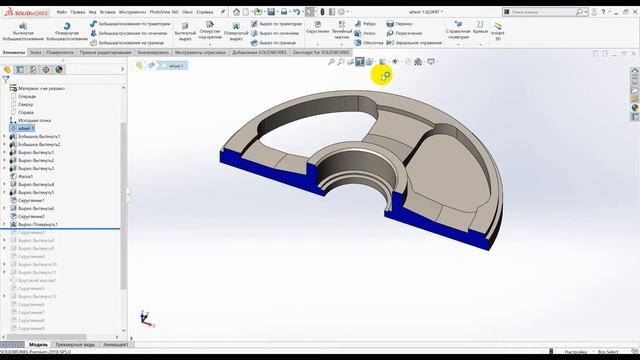Screen dimensions: 640x360
Task: Click zoom to fit magnifier icon
Action: (331, 62)
